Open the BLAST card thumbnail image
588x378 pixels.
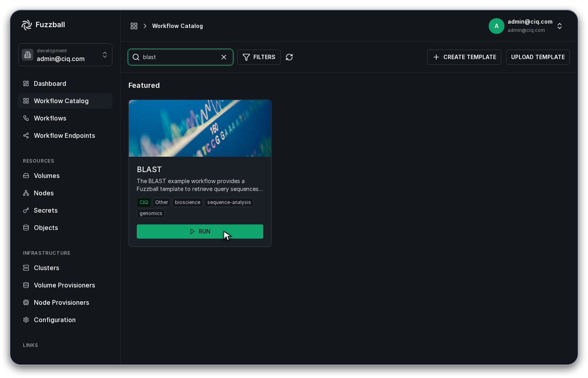tap(200, 128)
